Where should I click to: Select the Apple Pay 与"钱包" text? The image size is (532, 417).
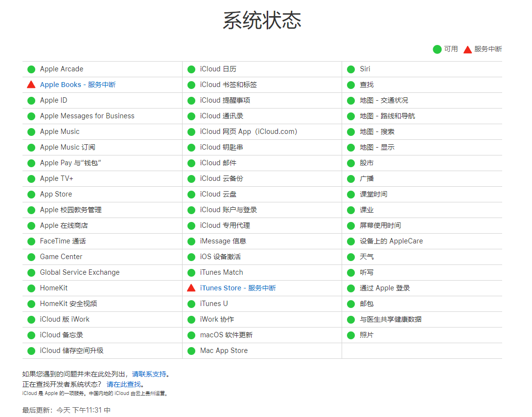[70, 163]
